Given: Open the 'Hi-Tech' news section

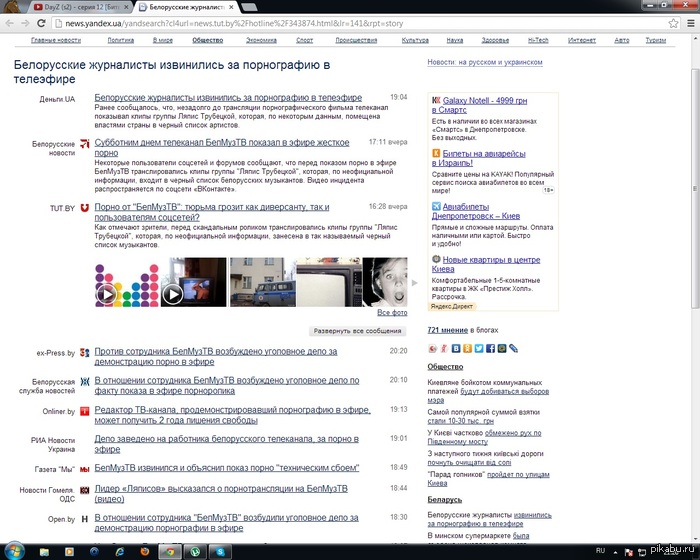Looking at the screenshot, I should pos(538,40).
